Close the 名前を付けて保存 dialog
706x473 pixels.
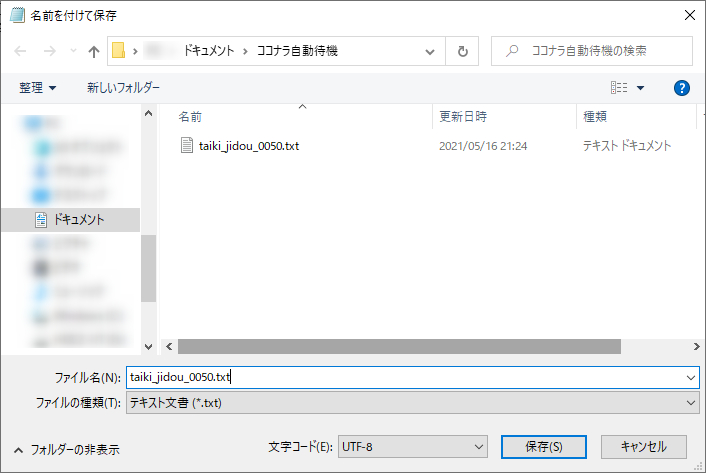click(x=689, y=15)
